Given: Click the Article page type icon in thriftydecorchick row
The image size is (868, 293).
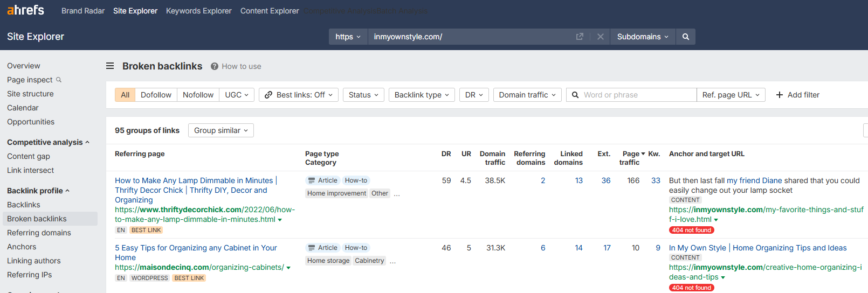Looking at the screenshot, I should tap(311, 180).
